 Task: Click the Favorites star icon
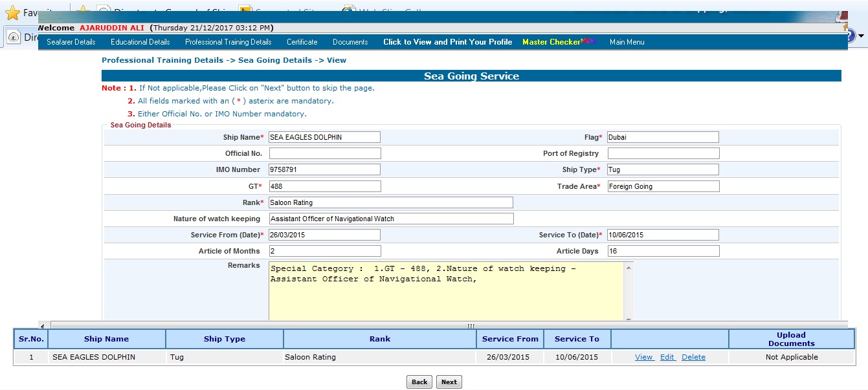tap(12, 13)
